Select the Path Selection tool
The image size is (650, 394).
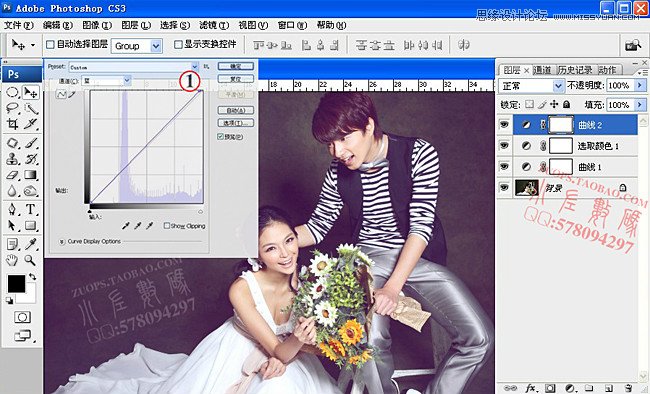point(12,225)
